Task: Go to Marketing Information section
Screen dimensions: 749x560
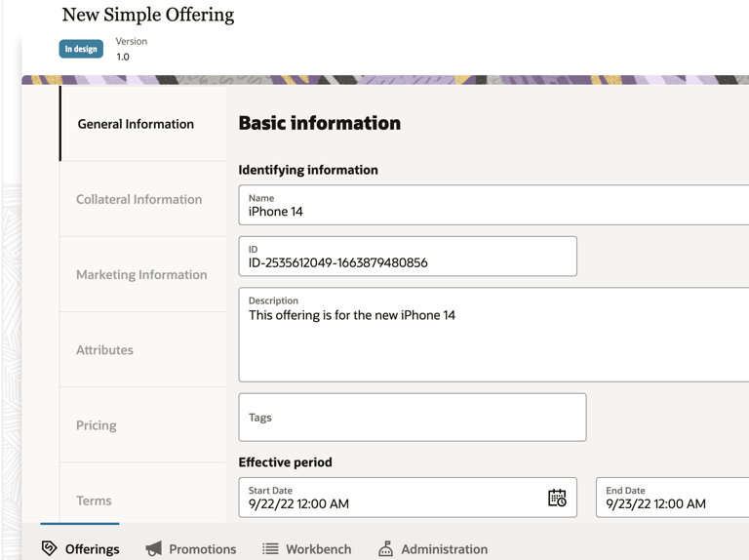Action: (141, 275)
